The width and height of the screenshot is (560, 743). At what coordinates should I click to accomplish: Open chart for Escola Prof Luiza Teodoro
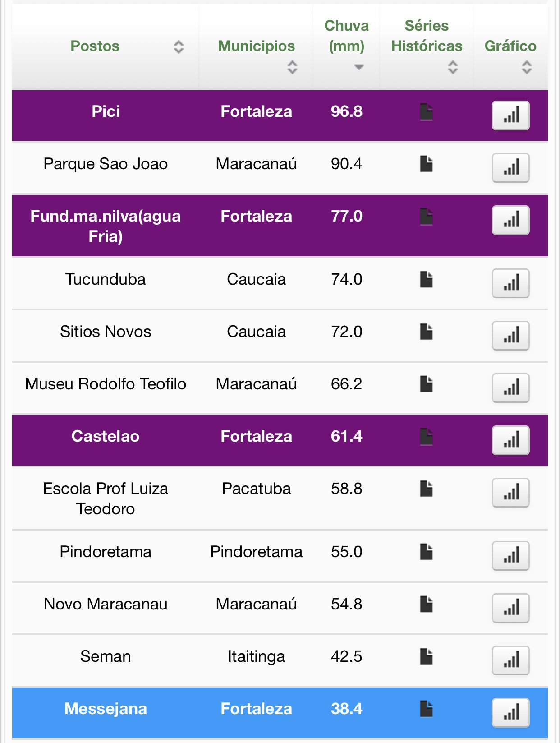click(510, 493)
